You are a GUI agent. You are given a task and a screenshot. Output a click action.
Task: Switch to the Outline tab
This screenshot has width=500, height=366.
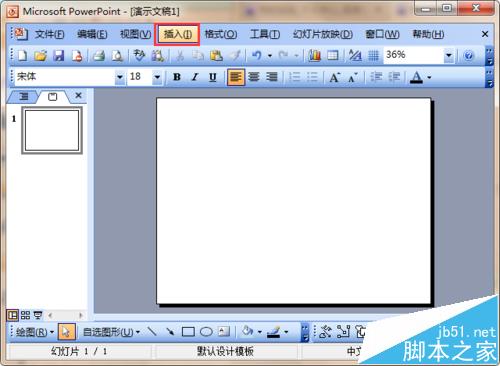[x=23, y=97]
